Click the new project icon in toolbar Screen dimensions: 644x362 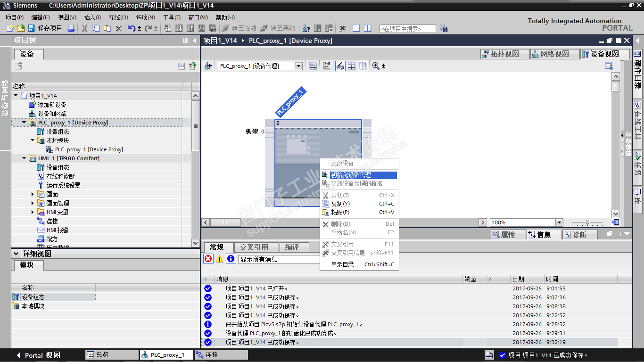point(10,28)
